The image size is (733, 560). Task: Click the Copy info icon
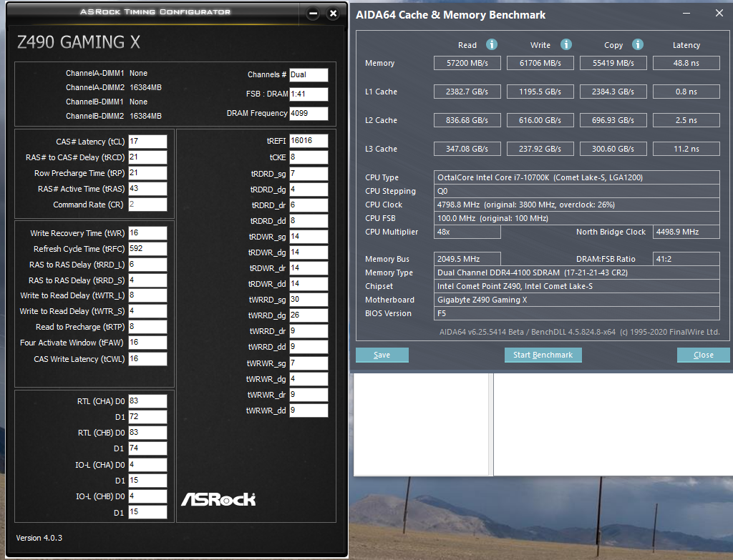638,44
